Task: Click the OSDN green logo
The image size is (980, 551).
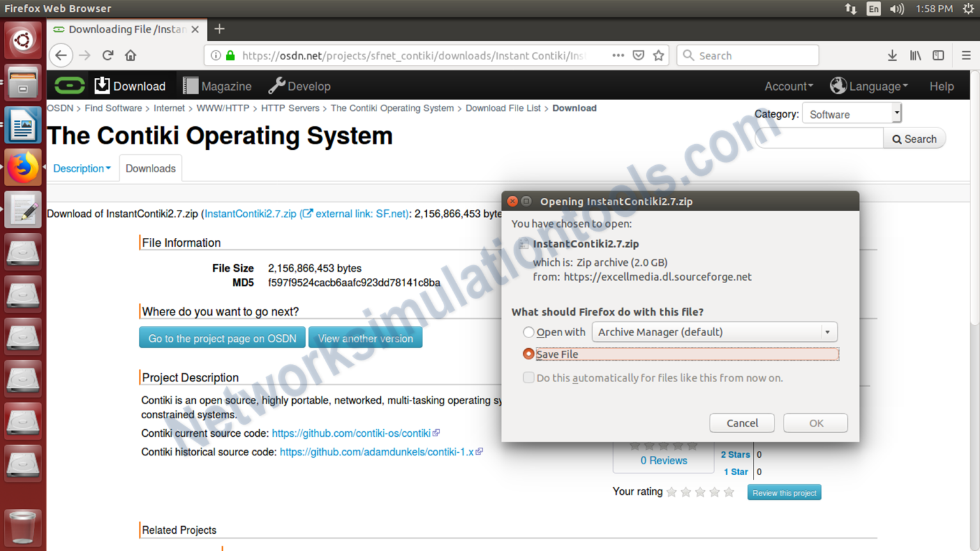Action: (x=69, y=85)
